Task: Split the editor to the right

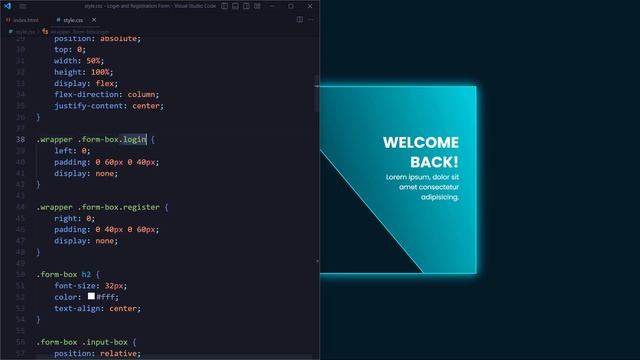Action: pos(300,20)
